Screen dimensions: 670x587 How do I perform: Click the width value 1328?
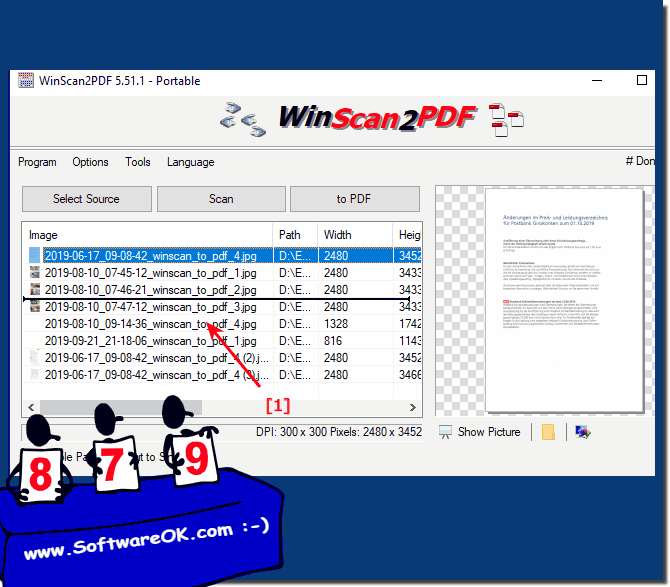336,324
